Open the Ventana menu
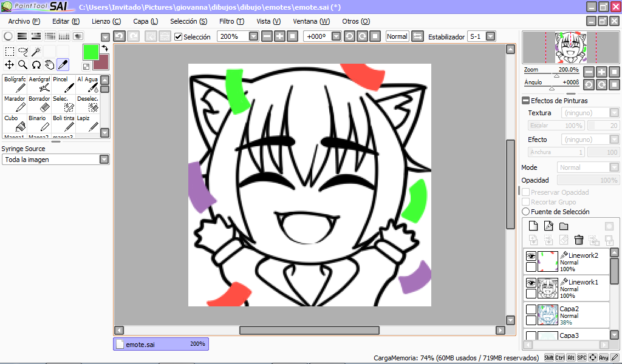This screenshot has height=364, width=622. [x=312, y=21]
